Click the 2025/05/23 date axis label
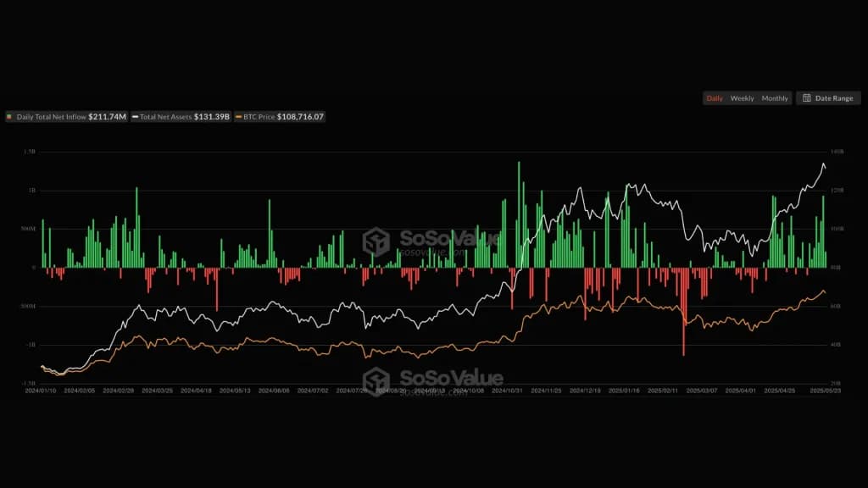 (x=826, y=391)
